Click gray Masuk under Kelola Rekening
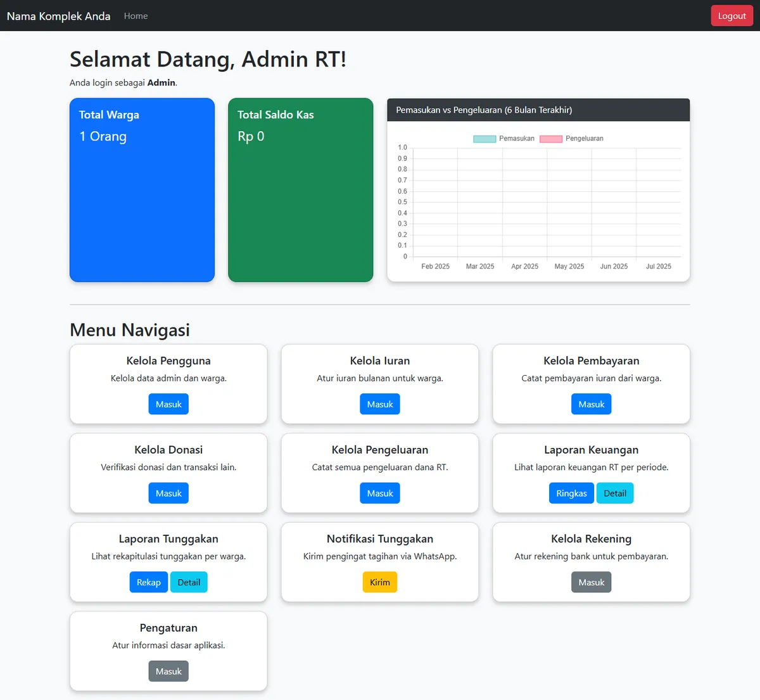 click(x=592, y=582)
